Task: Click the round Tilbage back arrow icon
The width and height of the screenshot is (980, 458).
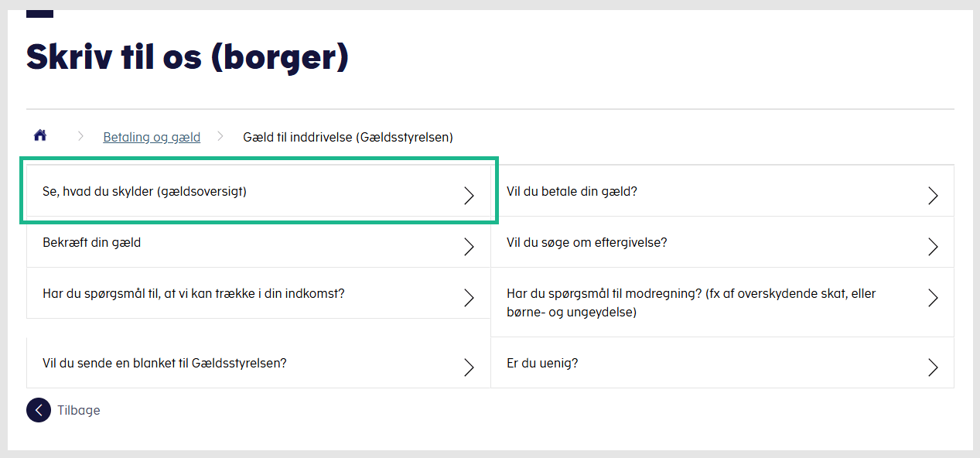Action: (x=39, y=410)
